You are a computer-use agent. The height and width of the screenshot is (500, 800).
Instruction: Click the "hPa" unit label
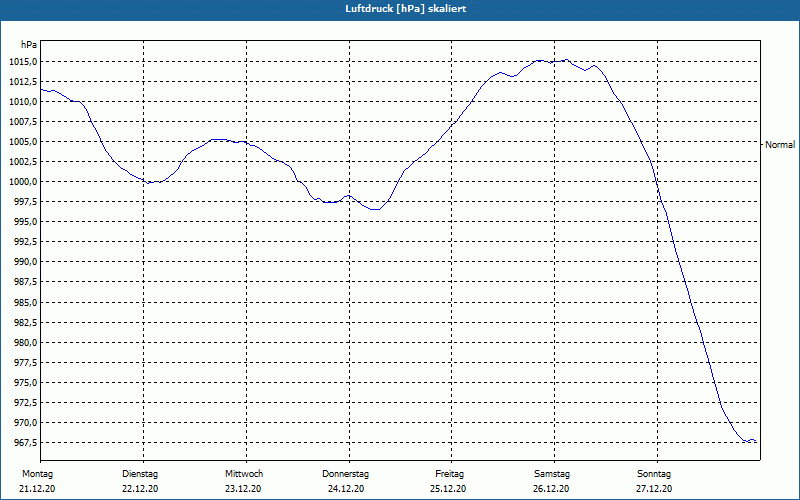29,45
